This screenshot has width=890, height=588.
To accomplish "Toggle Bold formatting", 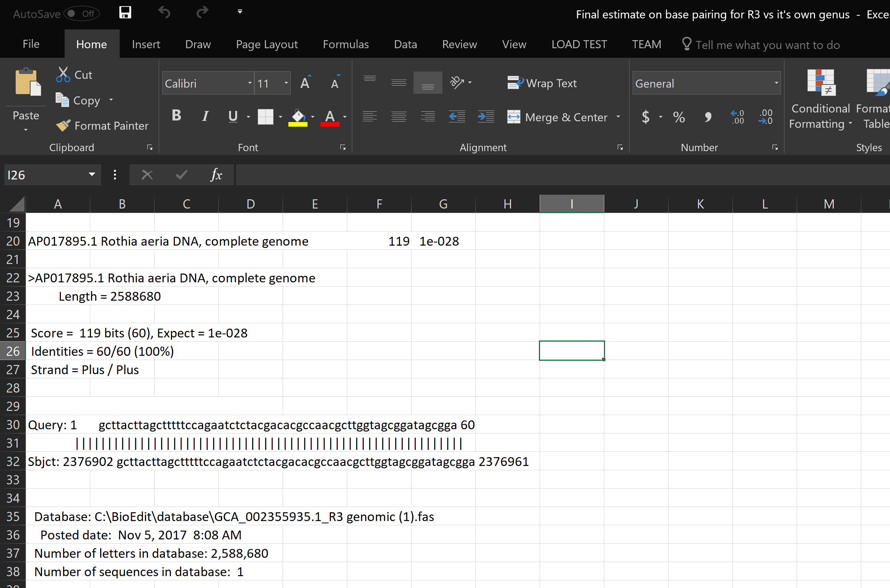I will [x=176, y=116].
